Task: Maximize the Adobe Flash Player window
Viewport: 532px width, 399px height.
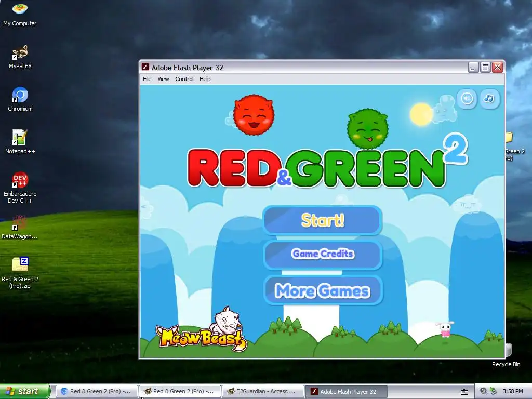Action: tap(486, 67)
